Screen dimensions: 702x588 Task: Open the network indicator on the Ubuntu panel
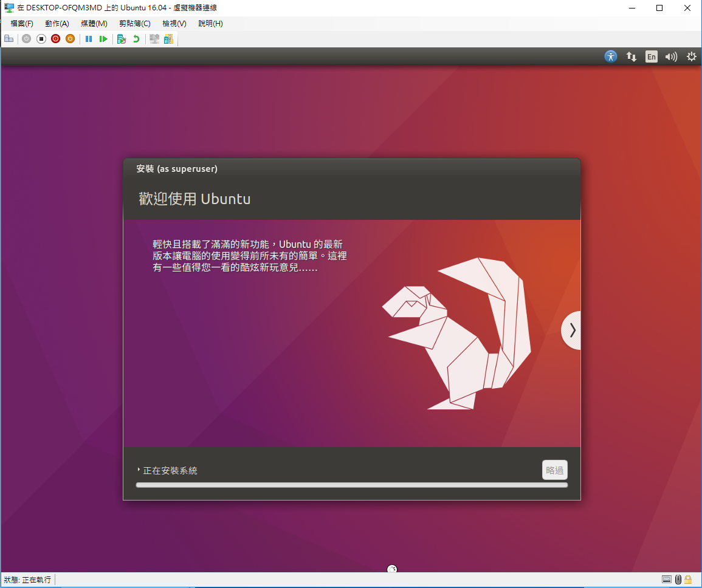point(631,56)
